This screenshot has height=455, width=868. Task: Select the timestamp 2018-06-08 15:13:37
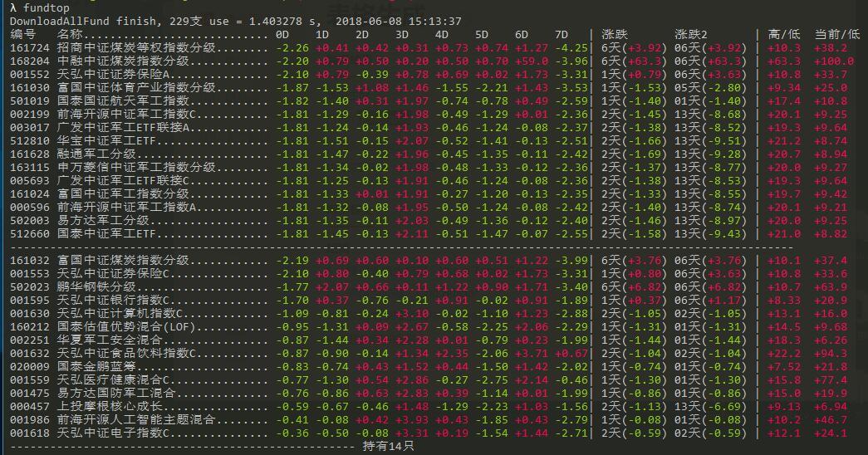coord(398,22)
